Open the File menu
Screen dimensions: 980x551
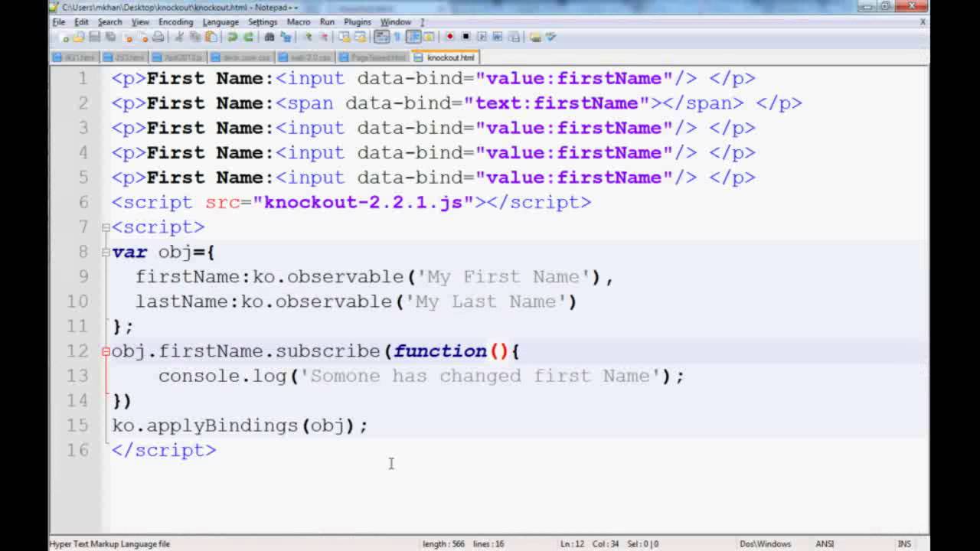pyautogui.click(x=59, y=21)
